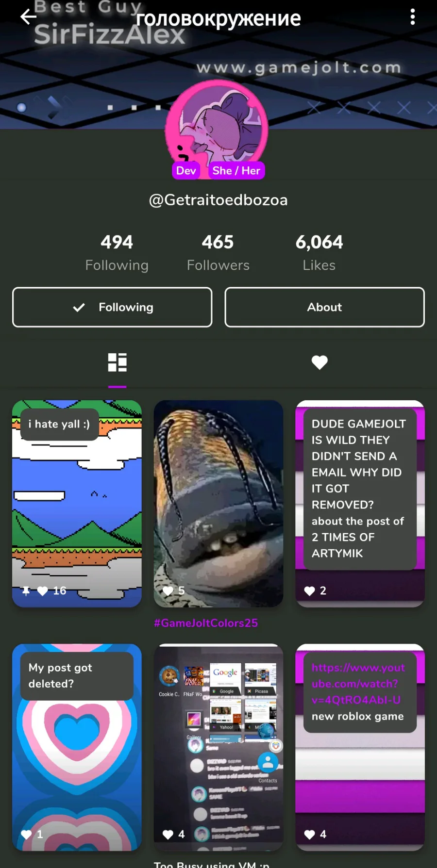Open the three-dot overflow menu

click(413, 17)
